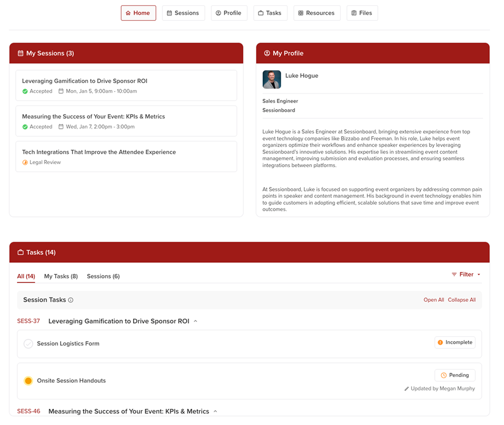The image size is (504, 425).
Task: Open Tasks via its briefcase icon
Action: 261,13
